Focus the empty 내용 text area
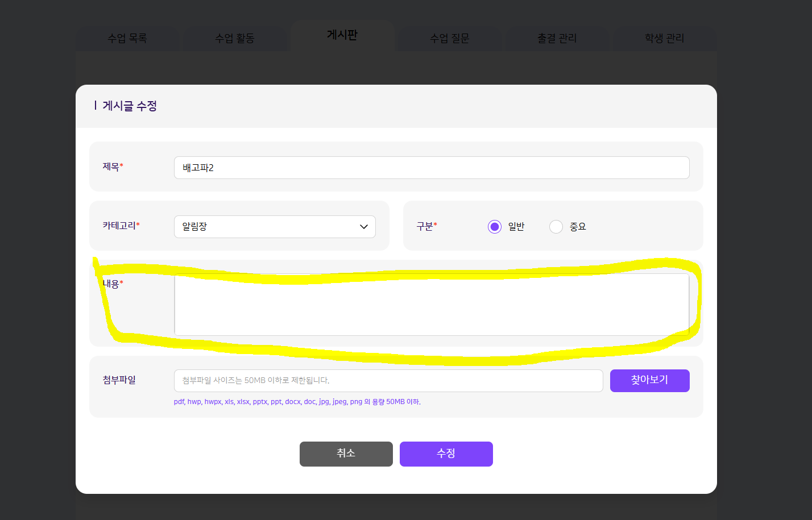Screen dimensions: 812x520 [431, 305]
